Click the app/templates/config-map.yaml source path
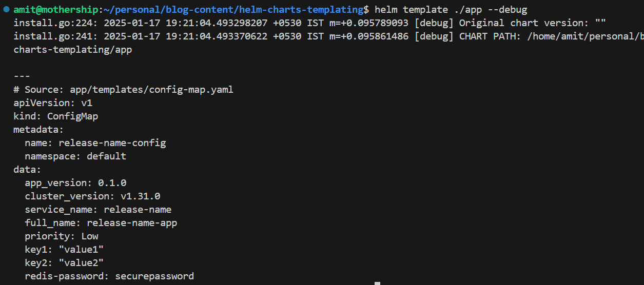The image size is (644, 285). pyautogui.click(x=151, y=90)
